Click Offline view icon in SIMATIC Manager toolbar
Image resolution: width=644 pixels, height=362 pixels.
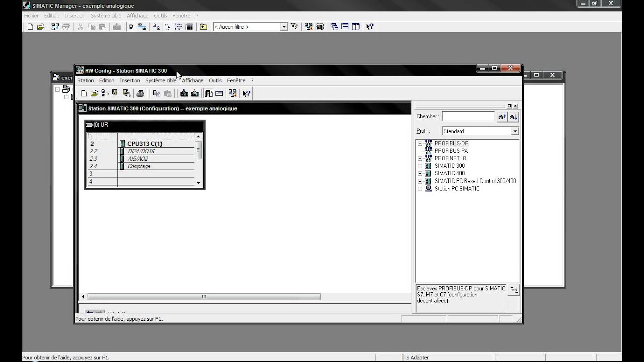(131, 27)
